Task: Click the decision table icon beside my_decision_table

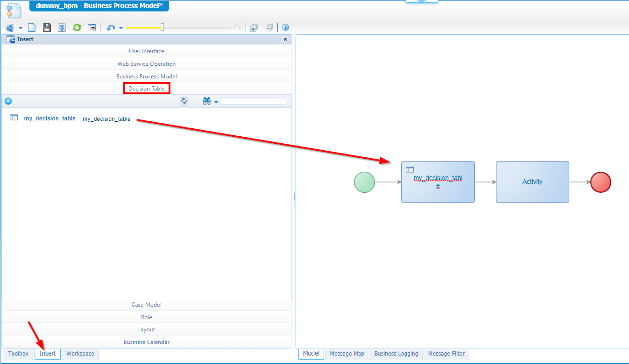Action: click(x=14, y=118)
